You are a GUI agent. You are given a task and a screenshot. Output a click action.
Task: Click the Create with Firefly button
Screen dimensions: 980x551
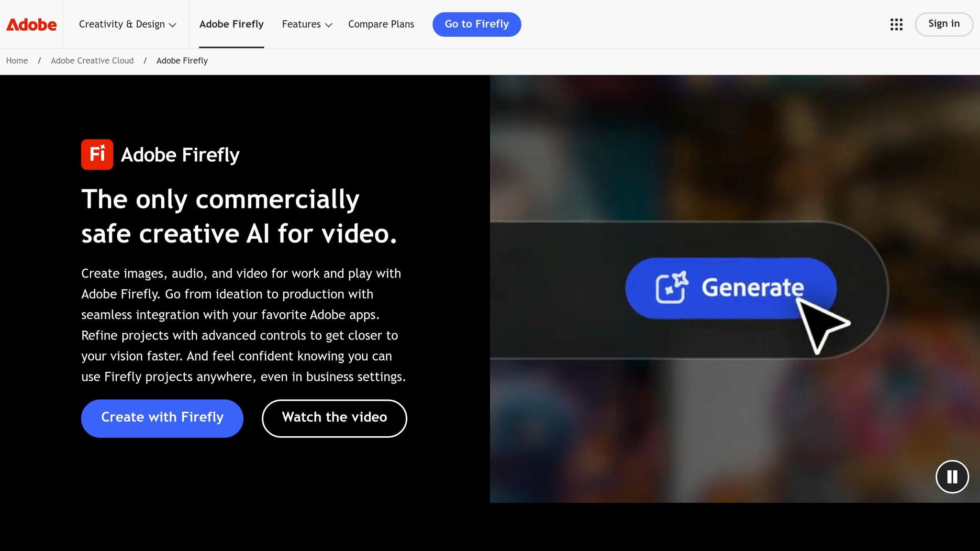[x=162, y=418]
